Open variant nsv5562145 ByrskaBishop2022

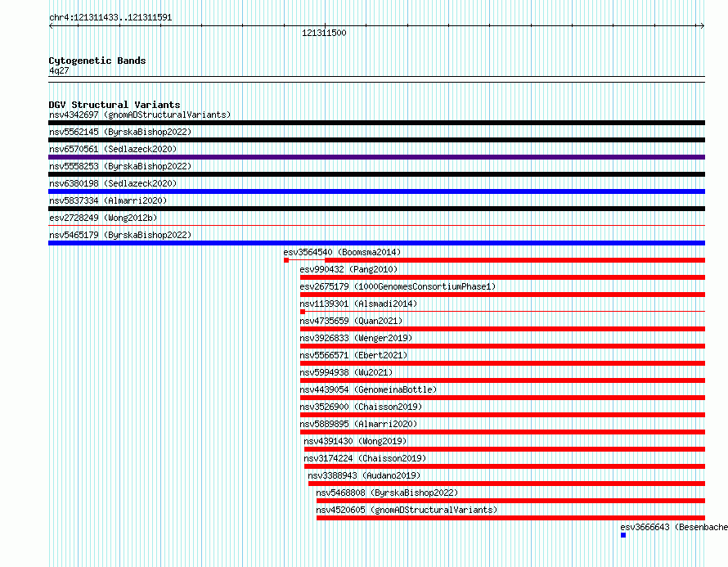pos(120,132)
